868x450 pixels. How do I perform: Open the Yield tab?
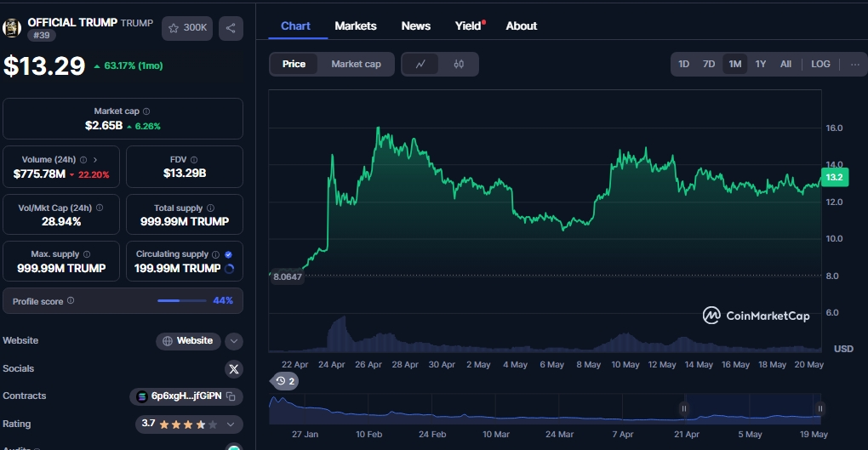468,26
